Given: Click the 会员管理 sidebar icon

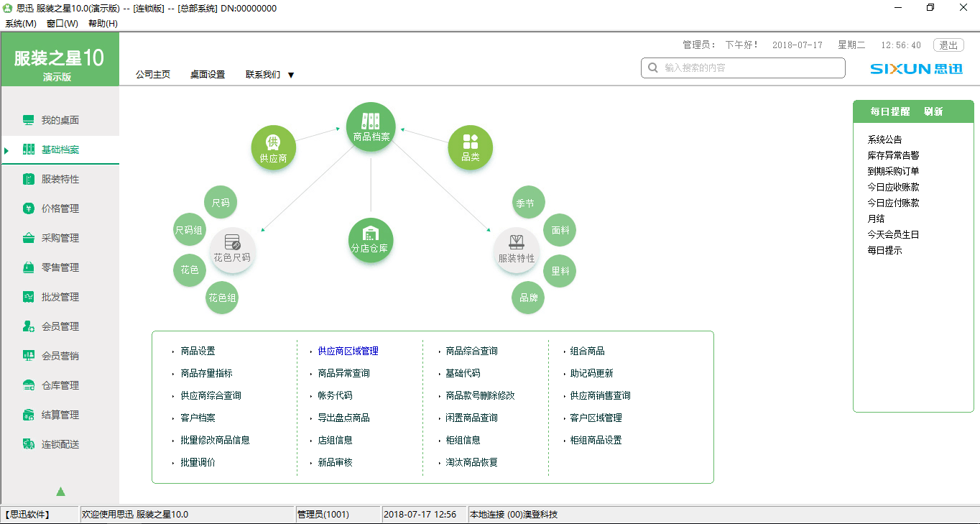Looking at the screenshot, I should (29, 326).
